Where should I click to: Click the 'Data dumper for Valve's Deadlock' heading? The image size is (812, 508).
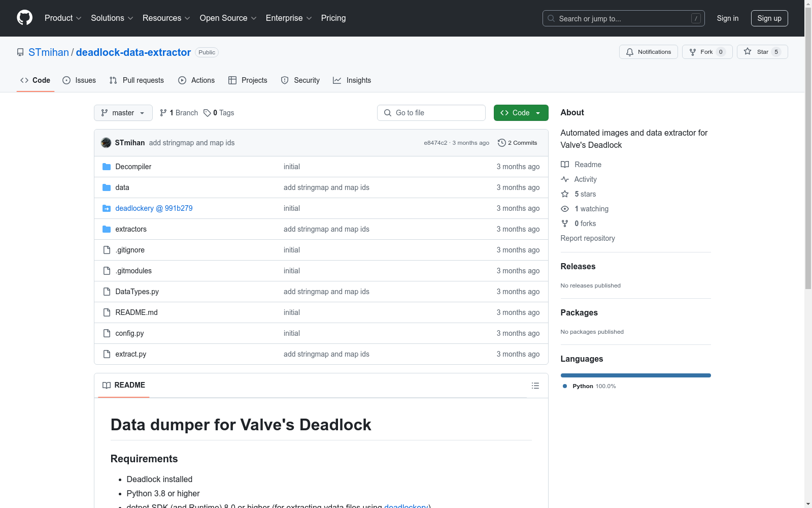241,425
